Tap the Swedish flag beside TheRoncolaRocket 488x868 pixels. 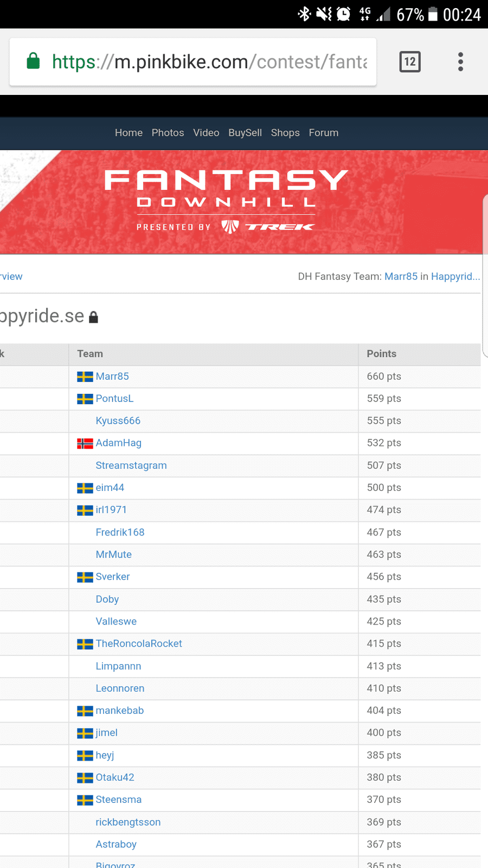[85, 644]
